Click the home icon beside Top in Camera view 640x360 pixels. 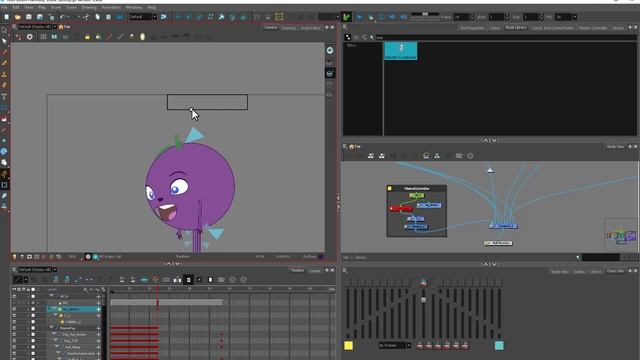point(61,27)
